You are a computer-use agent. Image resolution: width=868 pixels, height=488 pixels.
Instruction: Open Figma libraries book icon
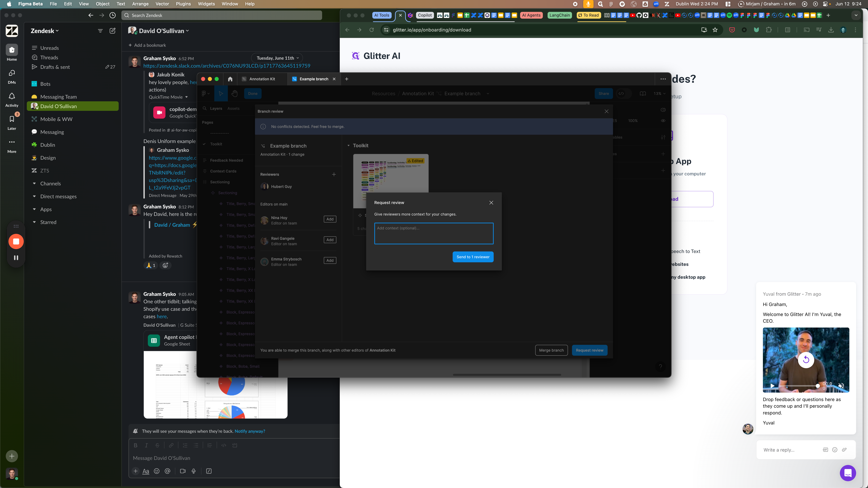coord(643,94)
